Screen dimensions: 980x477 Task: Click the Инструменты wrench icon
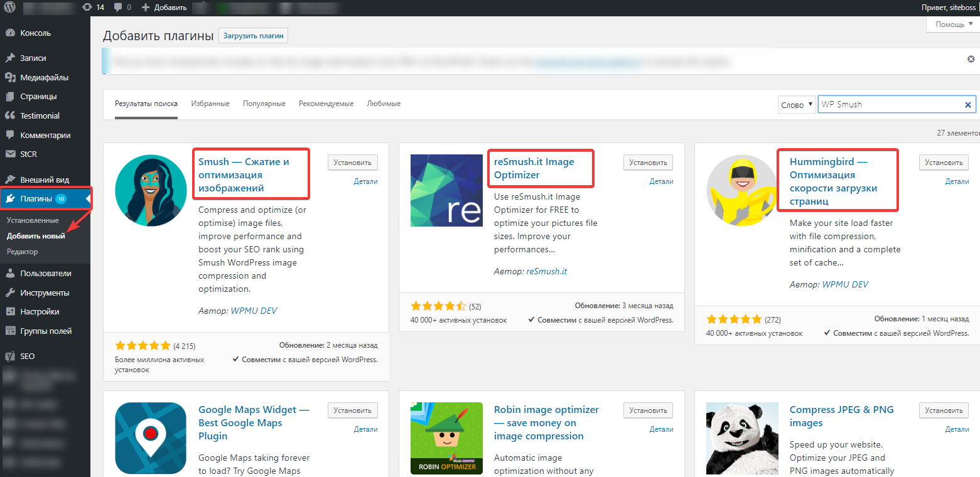tap(10, 293)
